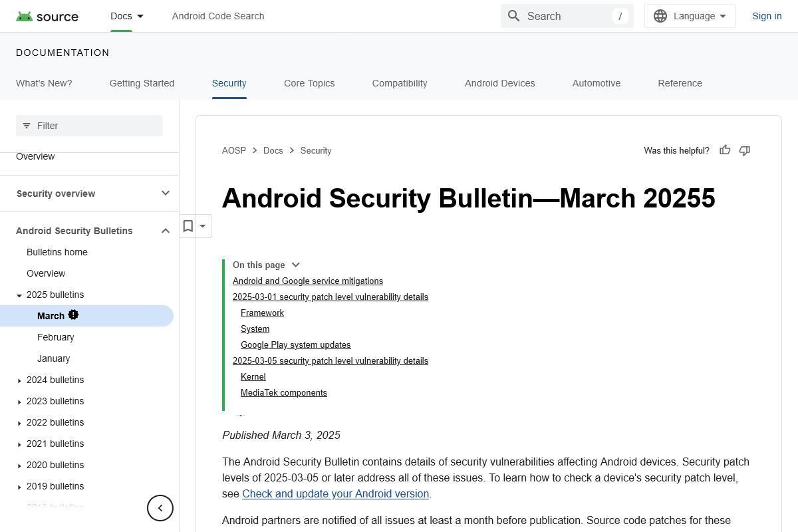
Task: Expand the 2021 bulletins tree
Action: pyautogui.click(x=19, y=444)
